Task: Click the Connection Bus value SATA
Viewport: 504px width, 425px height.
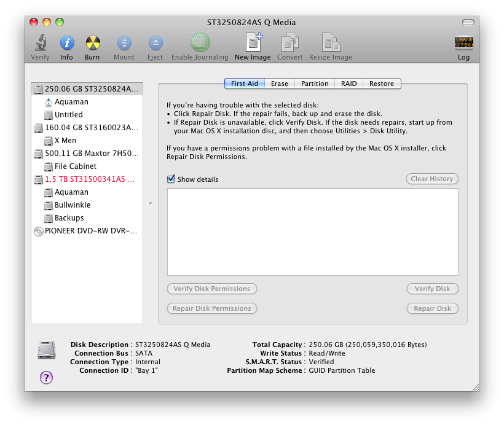Action: (x=144, y=353)
